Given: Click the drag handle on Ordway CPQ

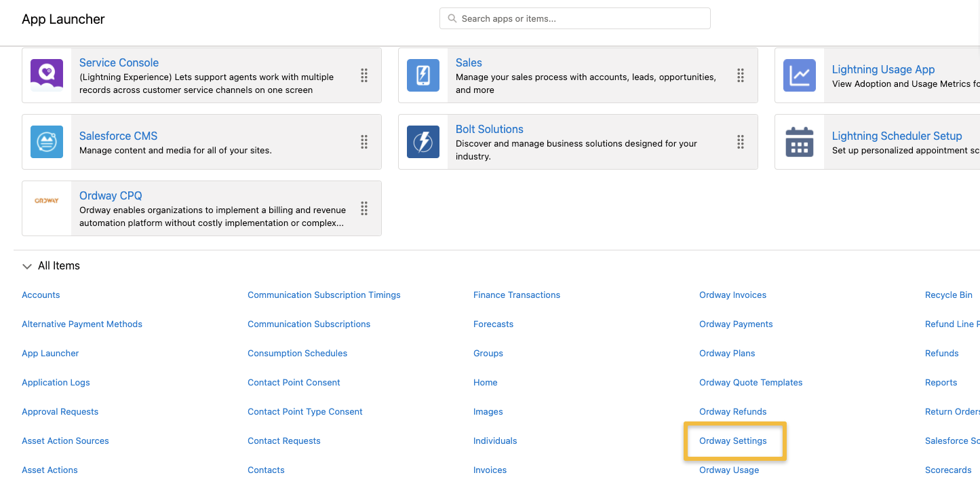Looking at the screenshot, I should tap(364, 208).
